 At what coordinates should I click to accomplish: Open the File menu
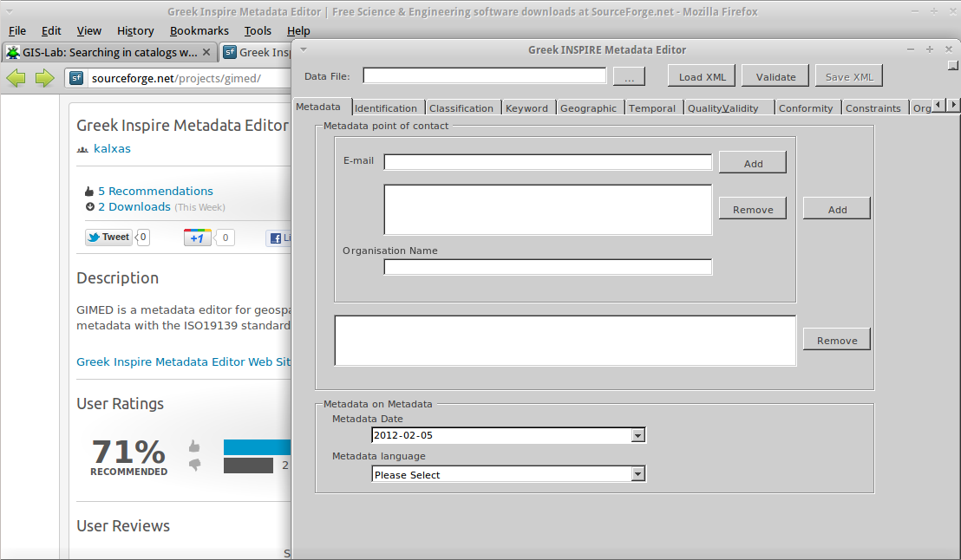[17, 30]
